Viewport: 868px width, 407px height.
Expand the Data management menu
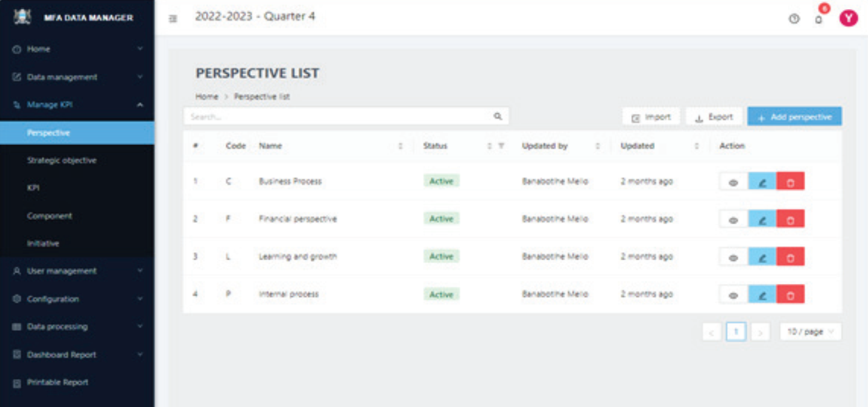coord(77,77)
